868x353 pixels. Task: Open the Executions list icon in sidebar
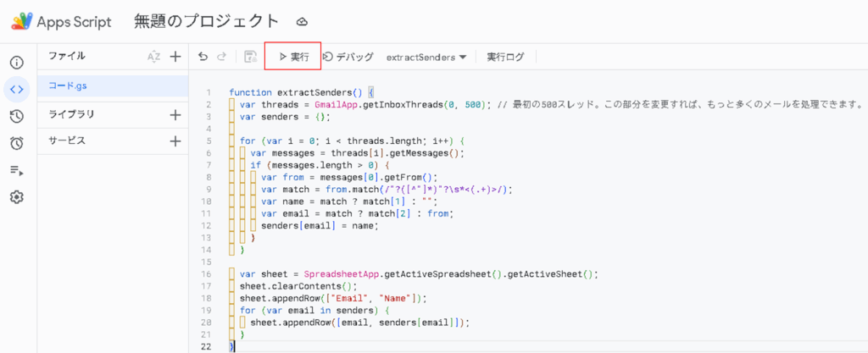pos(17,170)
